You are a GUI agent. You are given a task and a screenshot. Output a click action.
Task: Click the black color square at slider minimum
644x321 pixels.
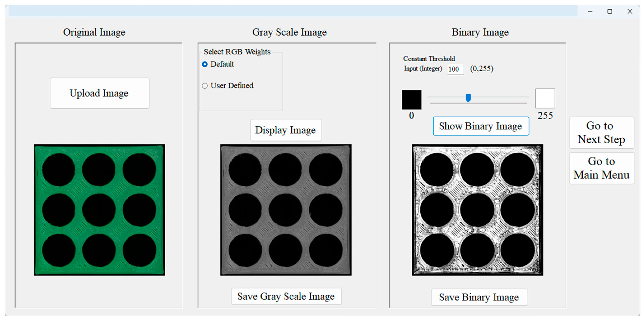pyautogui.click(x=411, y=100)
